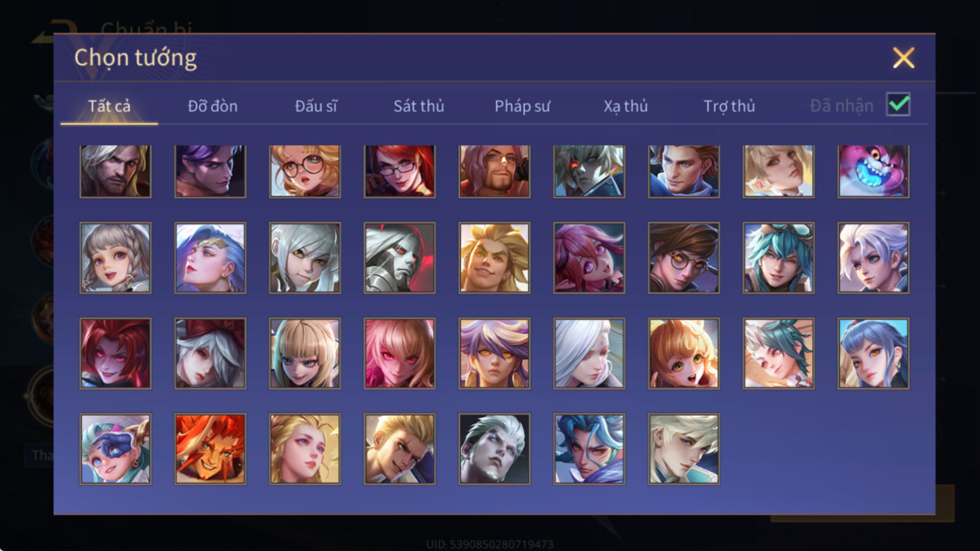The height and width of the screenshot is (551, 980).
Task: Pick the brown-haired boy with round glasses
Action: point(684,258)
